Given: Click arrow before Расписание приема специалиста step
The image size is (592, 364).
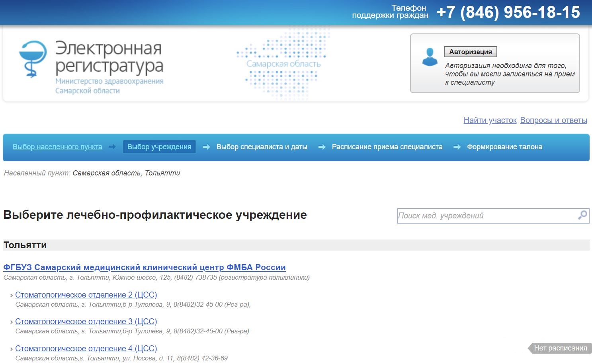Looking at the screenshot, I should coord(322,147).
